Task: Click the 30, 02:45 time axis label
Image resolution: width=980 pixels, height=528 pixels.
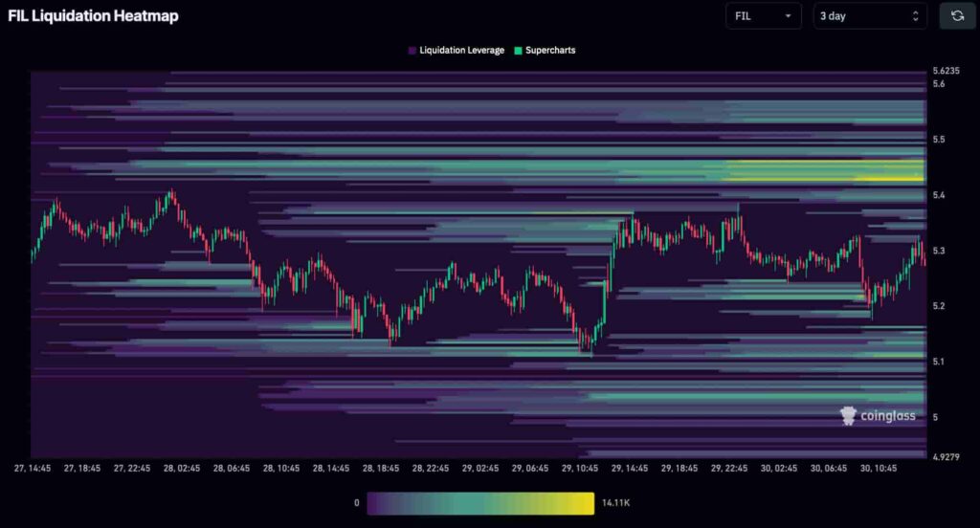Action: pyautogui.click(x=779, y=468)
